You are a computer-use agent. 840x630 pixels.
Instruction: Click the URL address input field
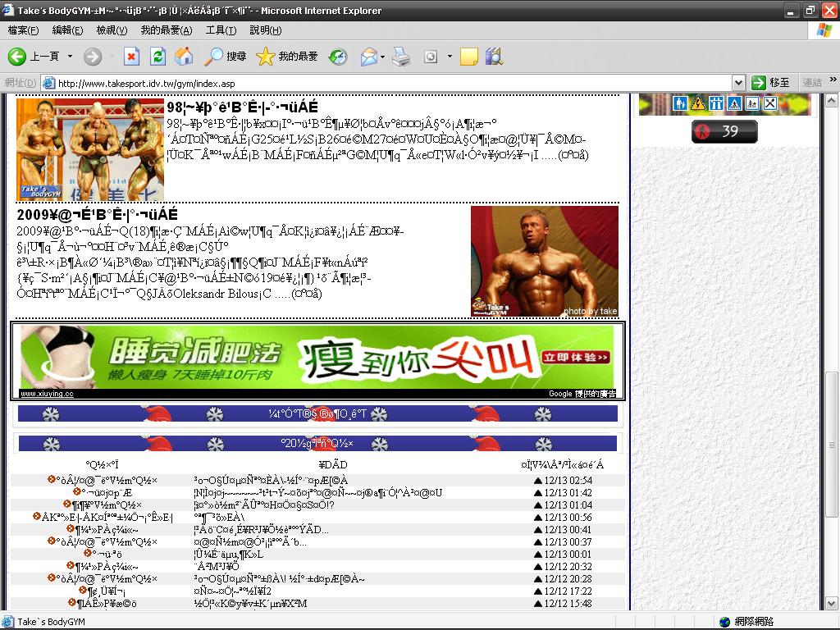395,83
